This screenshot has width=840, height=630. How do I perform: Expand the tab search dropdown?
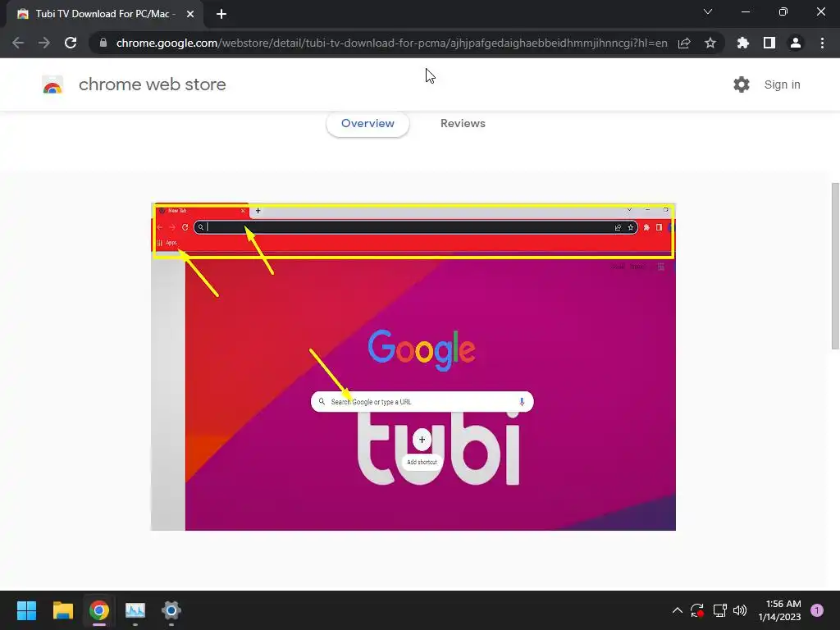coord(708,11)
